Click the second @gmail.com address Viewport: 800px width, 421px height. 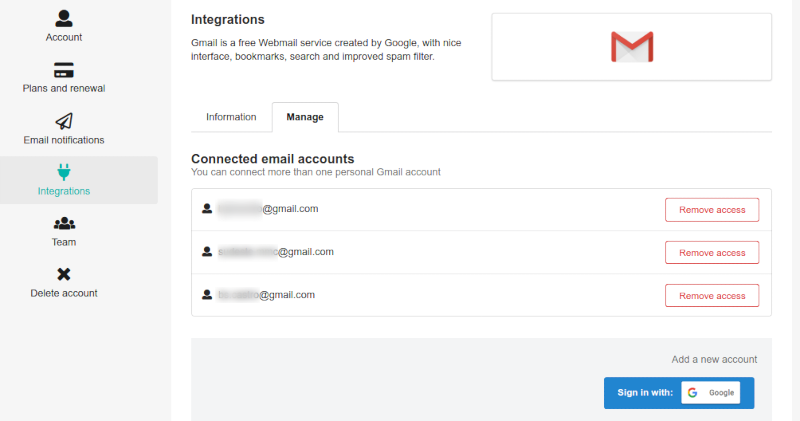click(x=276, y=252)
